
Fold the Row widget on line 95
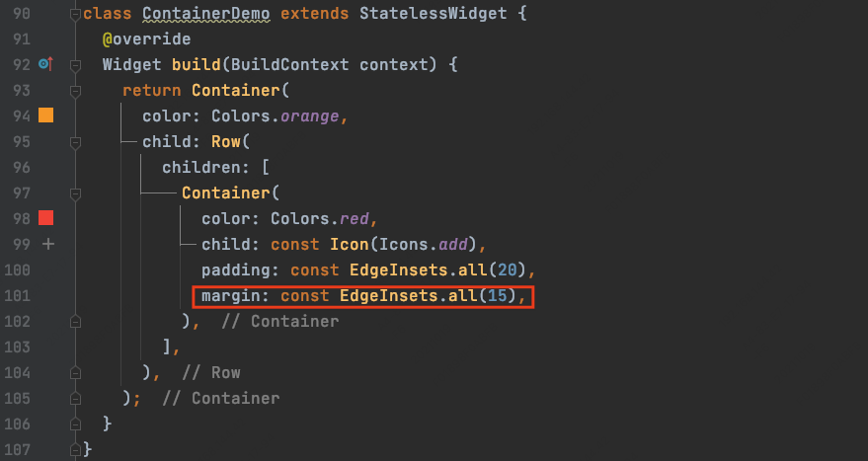[75, 143]
